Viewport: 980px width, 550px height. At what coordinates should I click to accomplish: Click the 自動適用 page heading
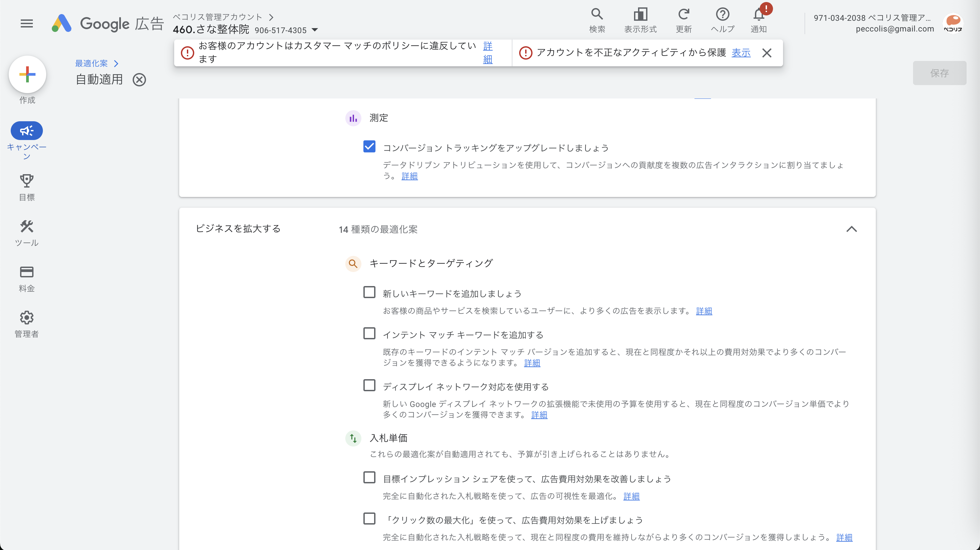click(x=99, y=79)
